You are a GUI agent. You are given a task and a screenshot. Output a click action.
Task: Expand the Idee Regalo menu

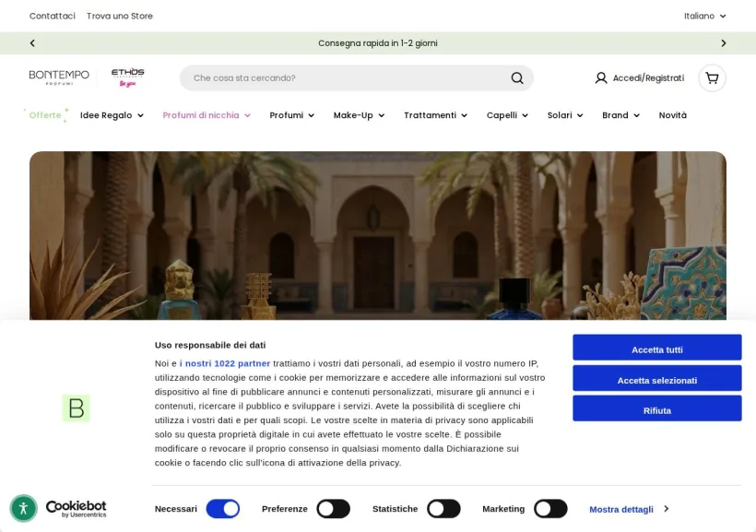coord(112,115)
